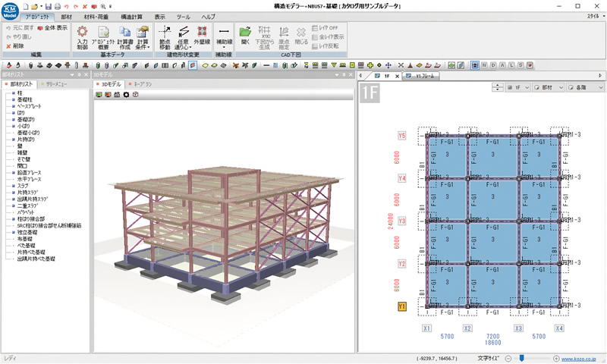Switch to キープラン tab

[x=140, y=84]
